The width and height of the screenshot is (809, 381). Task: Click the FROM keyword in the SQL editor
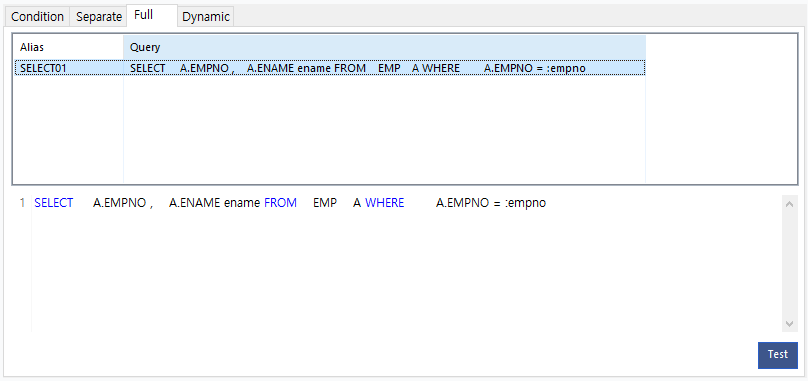click(280, 203)
